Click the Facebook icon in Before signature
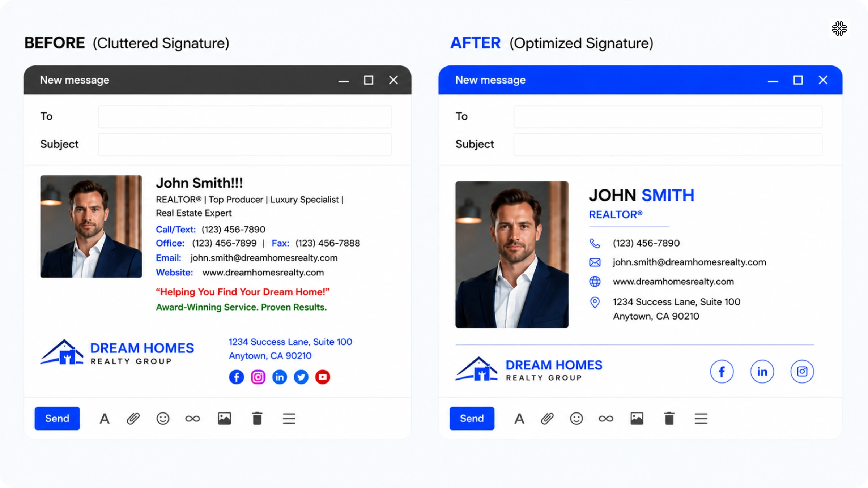The width and height of the screenshot is (868, 488). click(237, 377)
